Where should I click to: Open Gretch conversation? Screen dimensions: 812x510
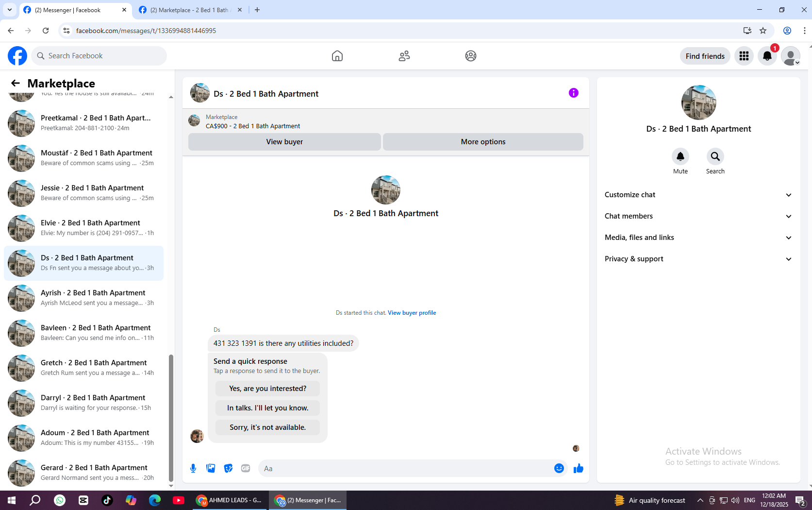[x=84, y=368]
